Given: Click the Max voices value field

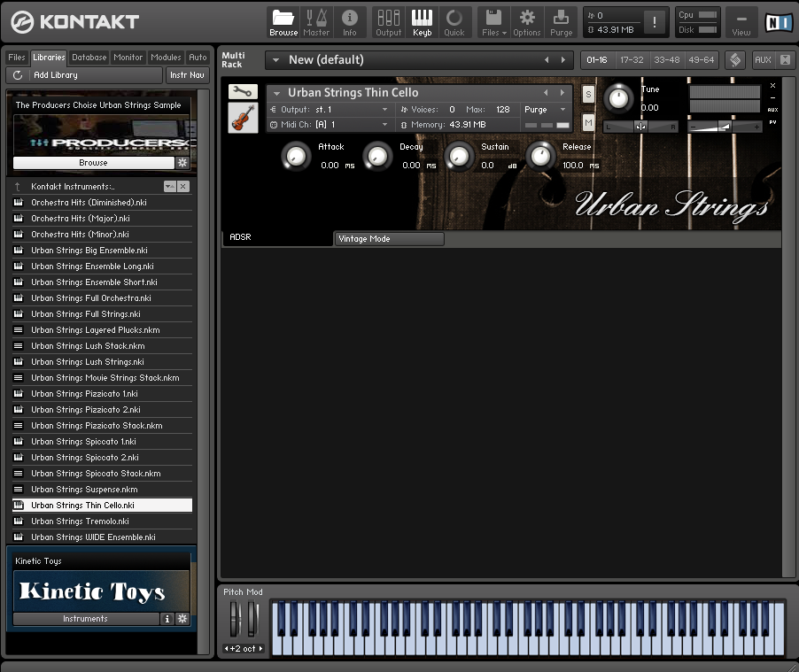Looking at the screenshot, I should point(503,110).
